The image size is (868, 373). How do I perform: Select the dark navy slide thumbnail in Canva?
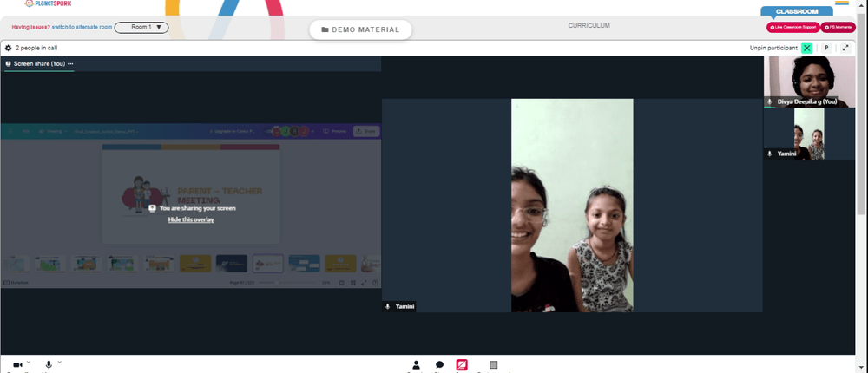click(232, 264)
